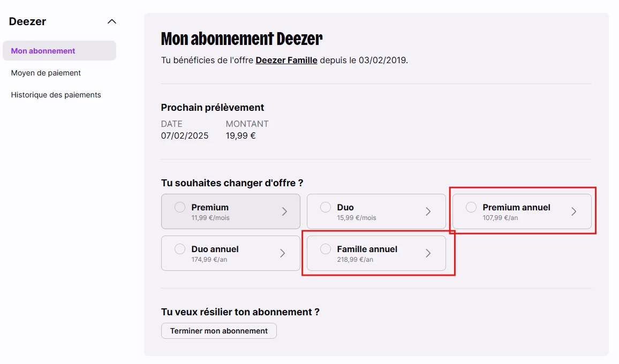Follow the Deezer Famille link
619x364 pixels.
click(286, 60)
